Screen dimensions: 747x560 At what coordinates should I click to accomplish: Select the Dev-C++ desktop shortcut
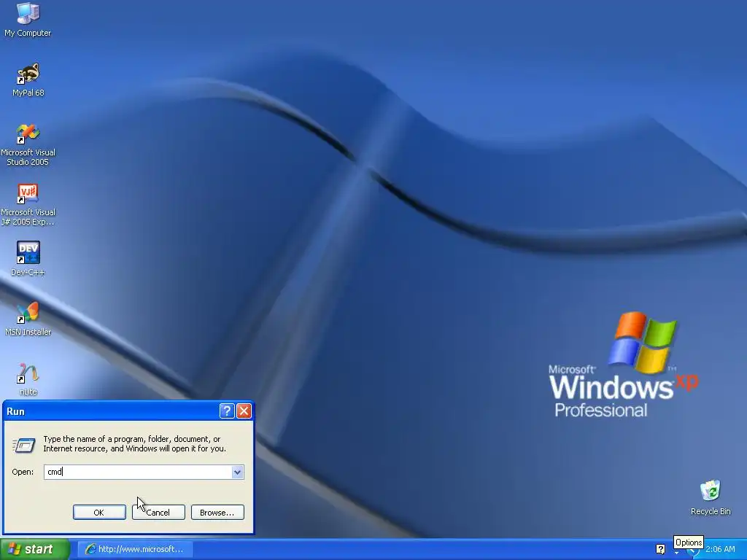28,259
